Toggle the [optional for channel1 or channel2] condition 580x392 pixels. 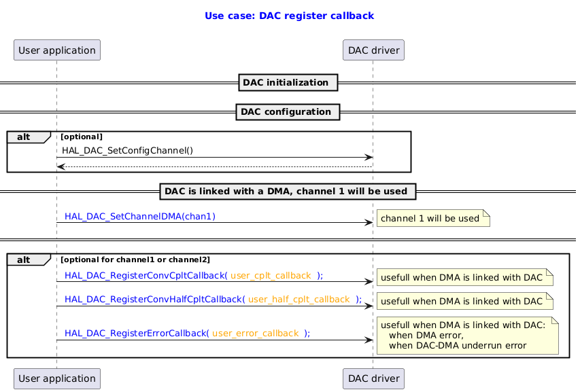pos(136,259)
